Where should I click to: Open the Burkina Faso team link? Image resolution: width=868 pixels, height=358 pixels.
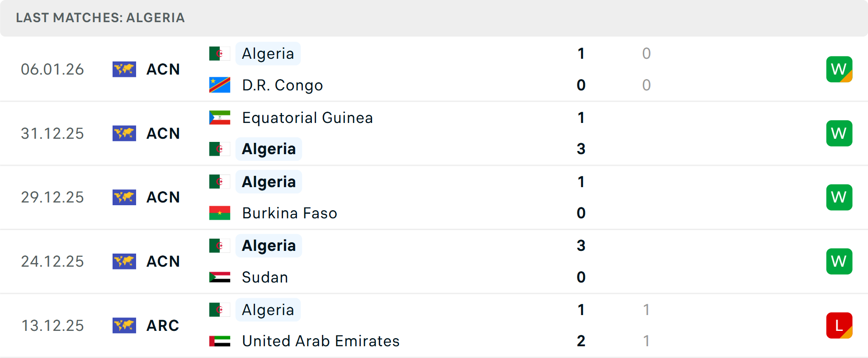(289, 213)
